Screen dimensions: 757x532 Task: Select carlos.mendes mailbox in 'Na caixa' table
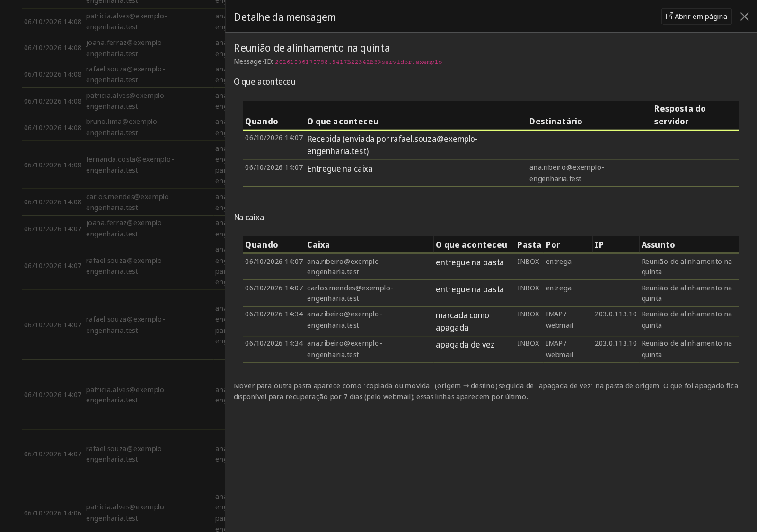pos(350,293)
